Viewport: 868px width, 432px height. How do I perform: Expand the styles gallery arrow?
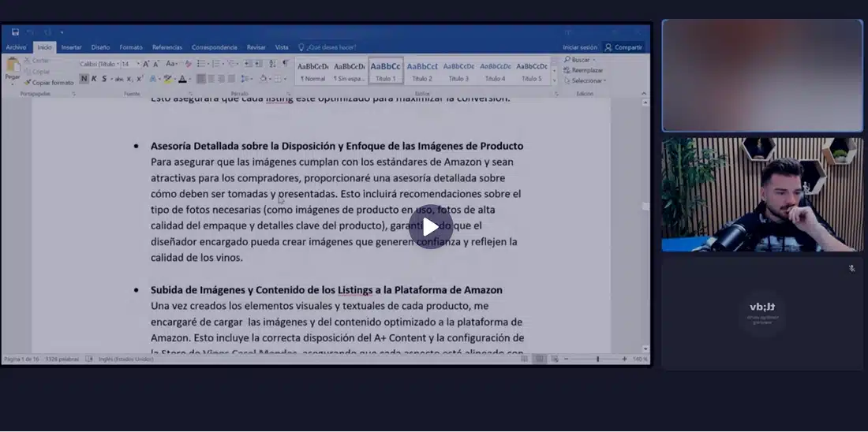(554, 81)
